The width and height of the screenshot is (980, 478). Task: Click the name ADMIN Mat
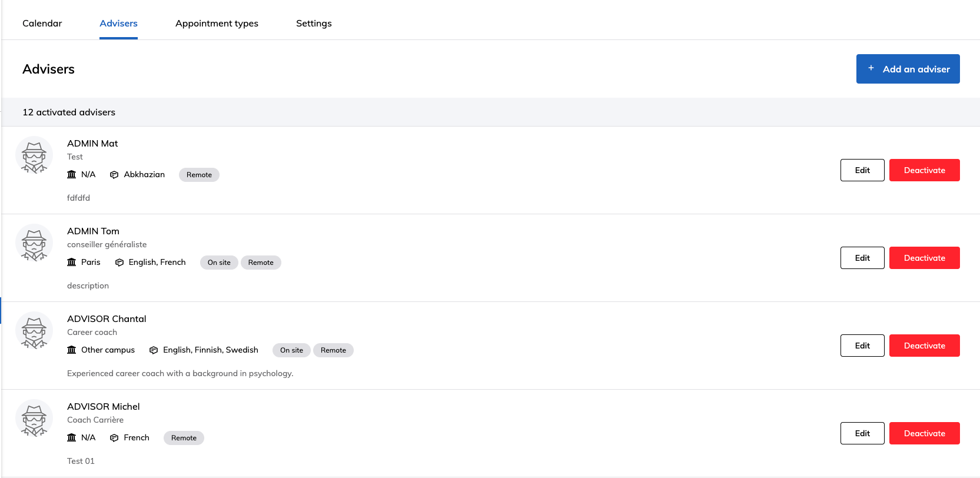[x=92, y=144]
